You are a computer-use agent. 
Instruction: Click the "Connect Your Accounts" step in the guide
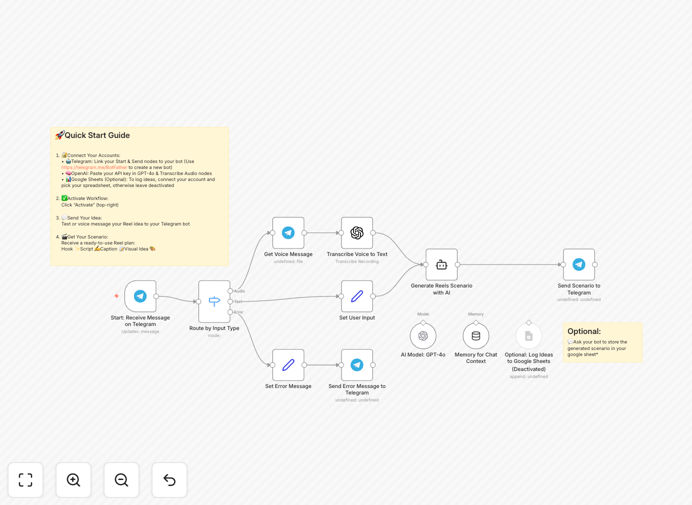tap(90, 155)
